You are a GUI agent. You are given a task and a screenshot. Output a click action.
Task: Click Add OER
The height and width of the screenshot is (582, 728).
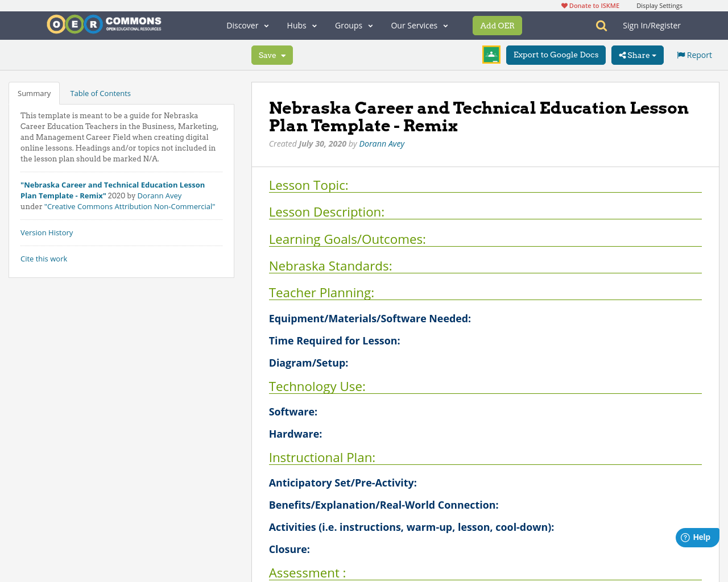tap(497, 25)
